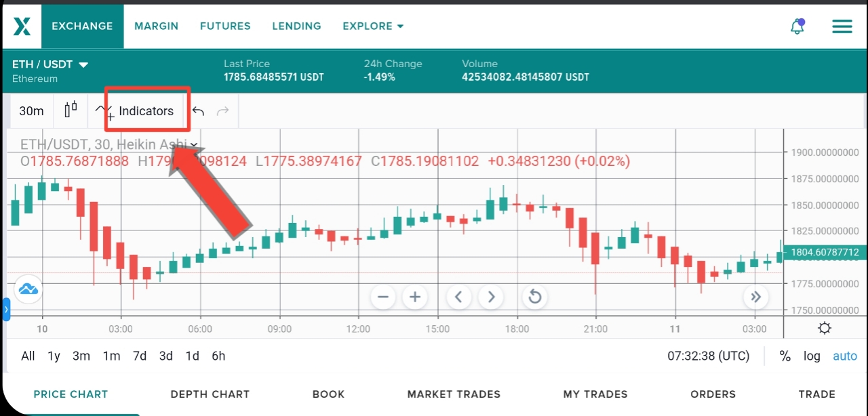
Task: Open the 30m interval selector
Action: 31,111
